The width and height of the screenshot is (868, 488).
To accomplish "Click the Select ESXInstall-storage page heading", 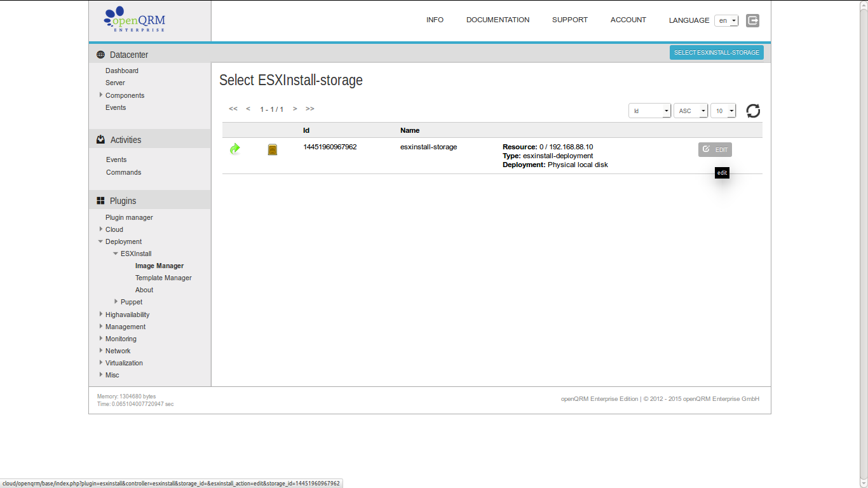I will 291,81.
